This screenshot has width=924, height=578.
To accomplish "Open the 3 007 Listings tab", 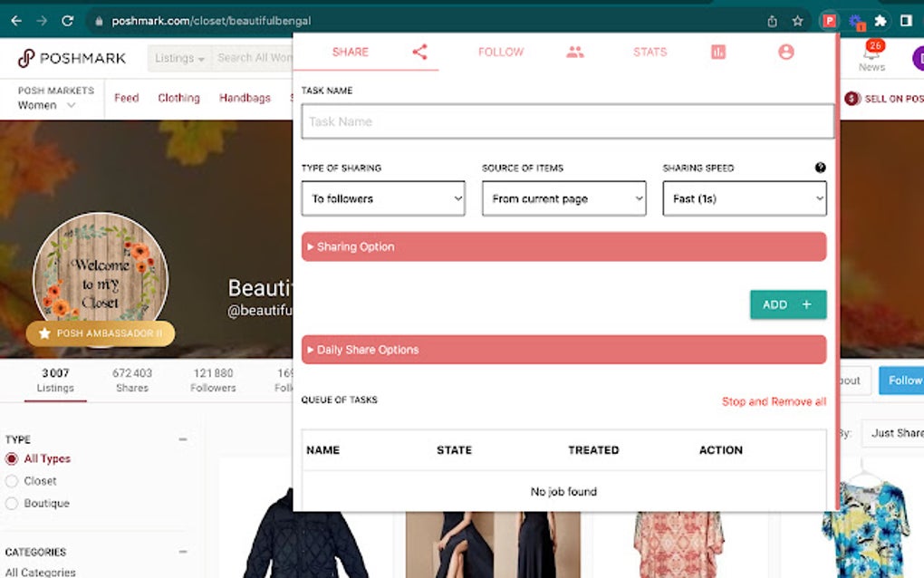I will tap(55, 380).
